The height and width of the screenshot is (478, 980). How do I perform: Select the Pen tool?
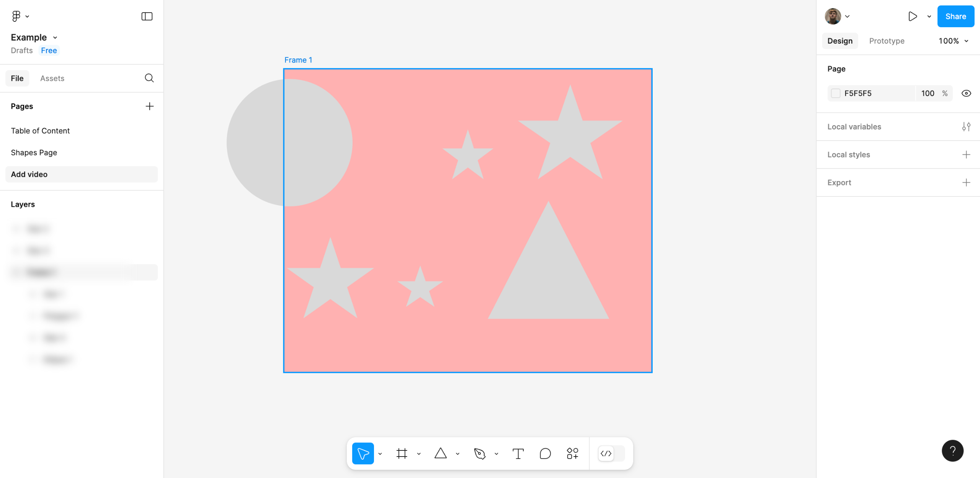tap(479, 453)
